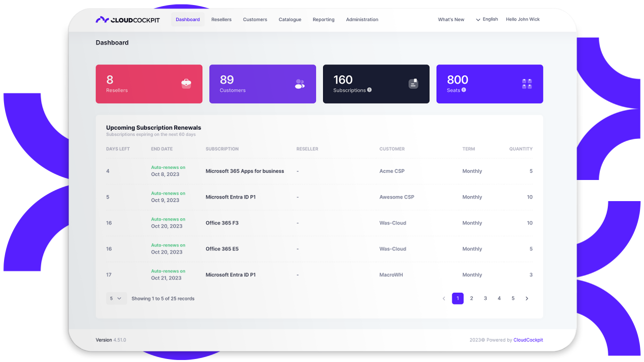Click the Resellers briefcase icon
Screen dimensions: 644x362
coord(186,84)
